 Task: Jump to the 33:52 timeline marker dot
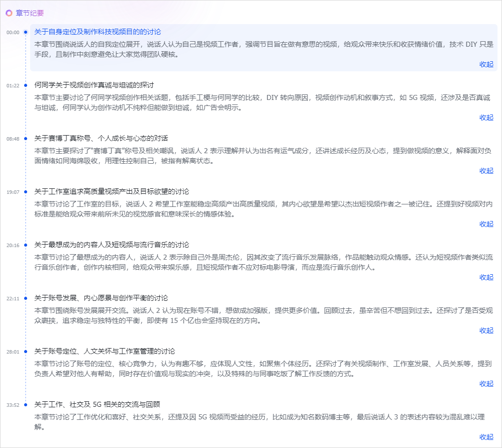26,405
